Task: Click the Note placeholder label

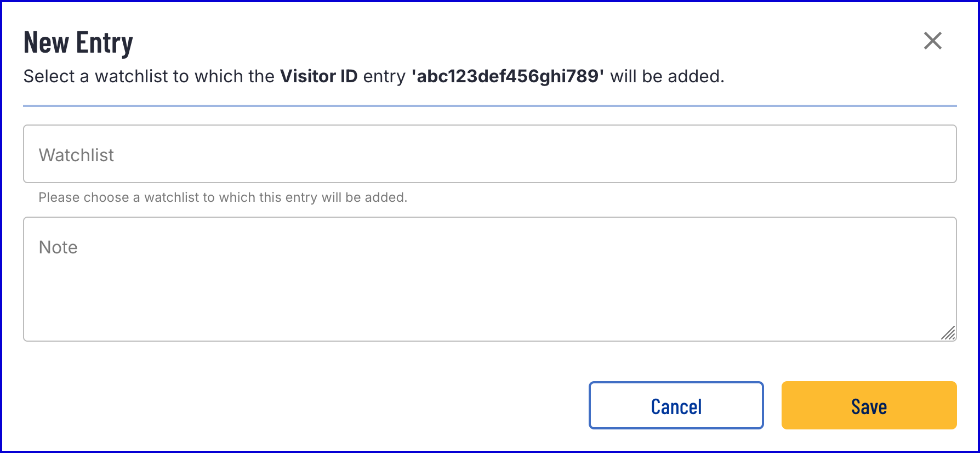Action: point(58,247)
